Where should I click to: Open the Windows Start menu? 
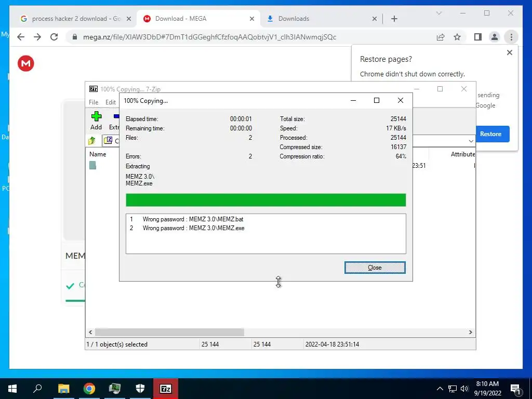[12, 389]
